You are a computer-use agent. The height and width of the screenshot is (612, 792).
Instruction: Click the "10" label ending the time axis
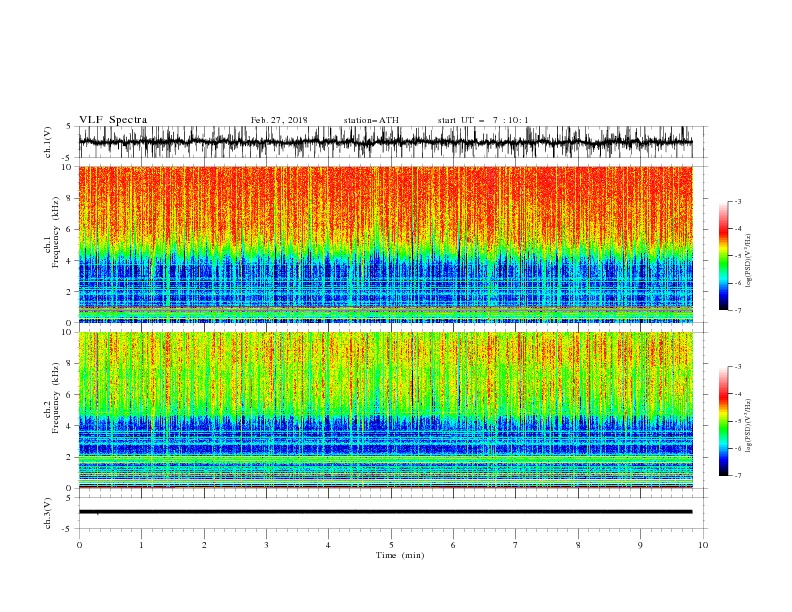pyautogui.click(x=703, y=545)
